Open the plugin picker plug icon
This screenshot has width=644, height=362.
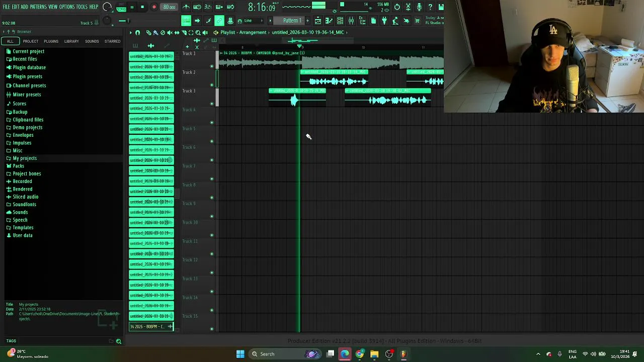click(384, 21)
